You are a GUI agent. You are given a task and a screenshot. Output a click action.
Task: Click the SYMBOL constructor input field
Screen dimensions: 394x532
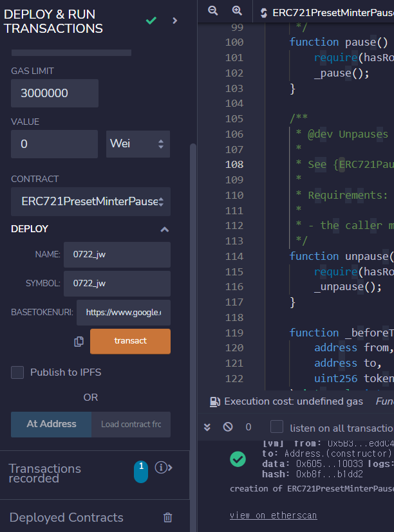117,283
